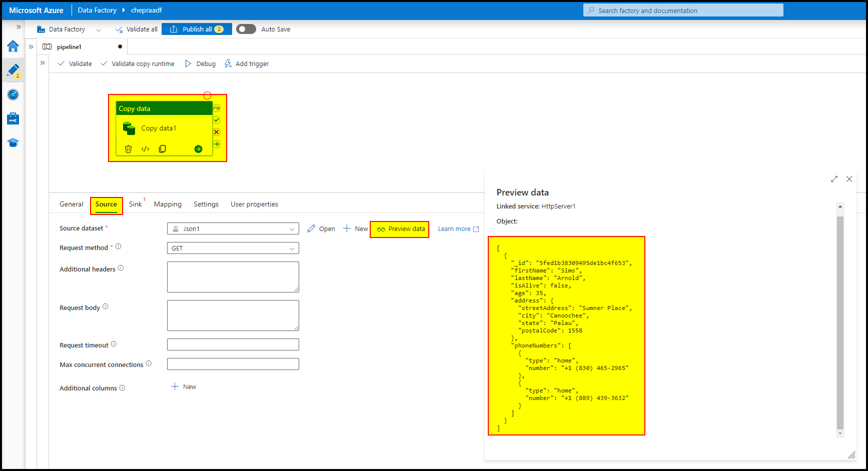868x471 pixels.
Task: Expand the Preview data panel to full size
Action: tap(834, 179)
